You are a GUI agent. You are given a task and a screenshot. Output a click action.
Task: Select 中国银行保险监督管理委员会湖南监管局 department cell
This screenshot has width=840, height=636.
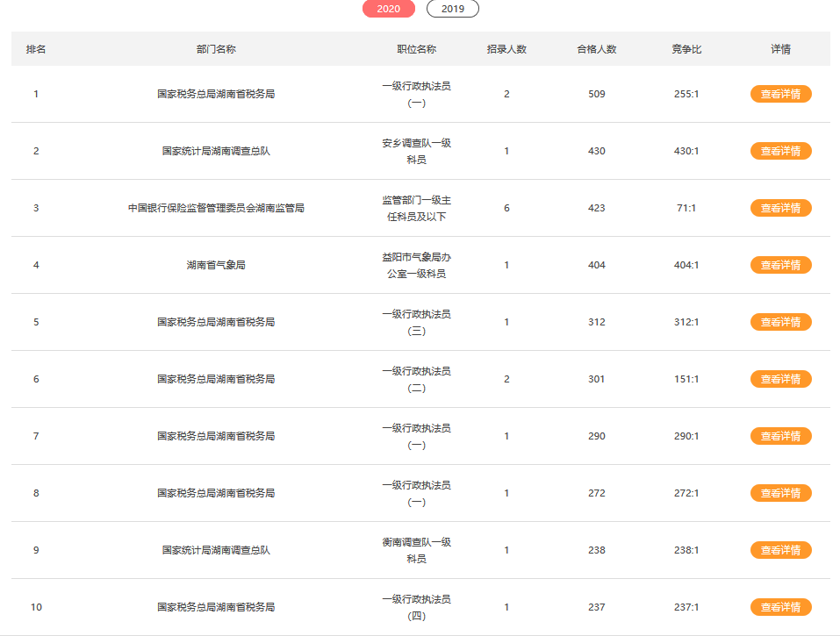point(216,208)
